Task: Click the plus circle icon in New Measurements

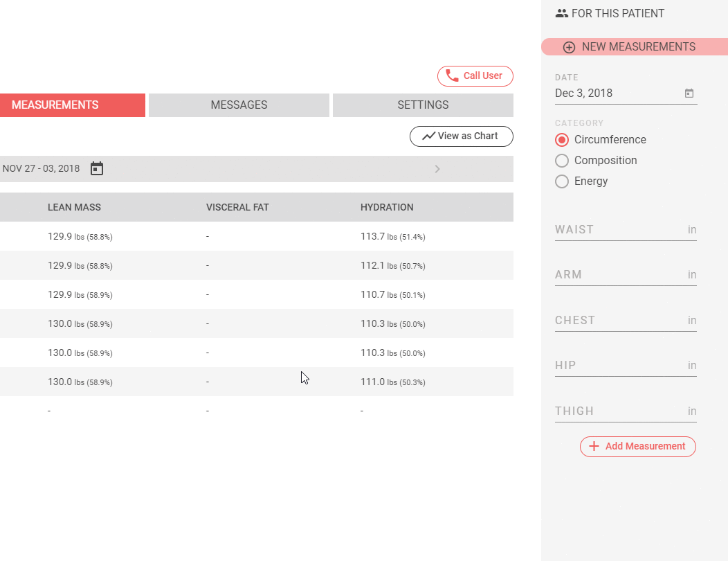Action: point(569,47)
